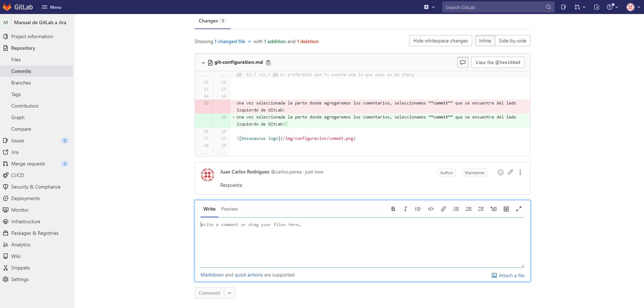
Task: Open the To-Do list icon
Action: click(597, 7)
